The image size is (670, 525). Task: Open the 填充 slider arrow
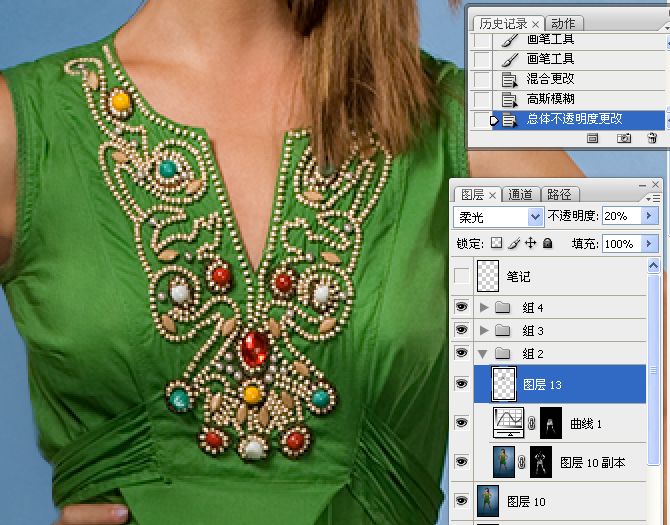tap(649, 243)
